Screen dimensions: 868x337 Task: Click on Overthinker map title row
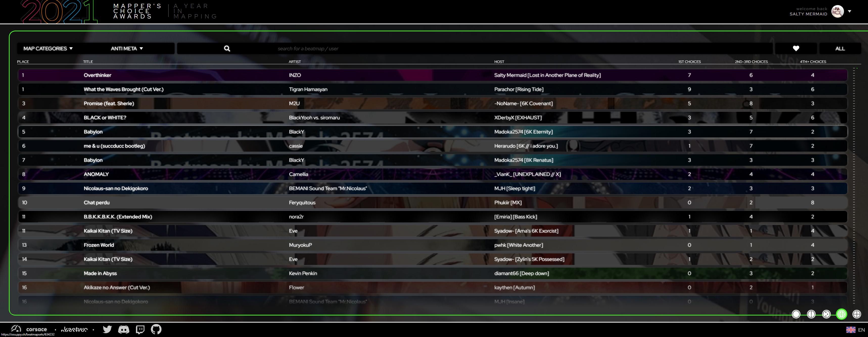[x=97, y=74]
